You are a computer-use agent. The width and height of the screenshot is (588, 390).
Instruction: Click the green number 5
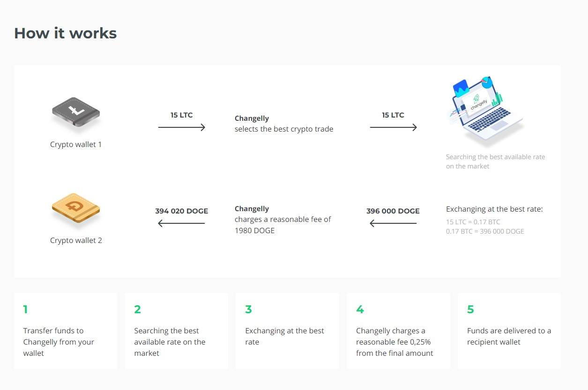coord(470,309)
